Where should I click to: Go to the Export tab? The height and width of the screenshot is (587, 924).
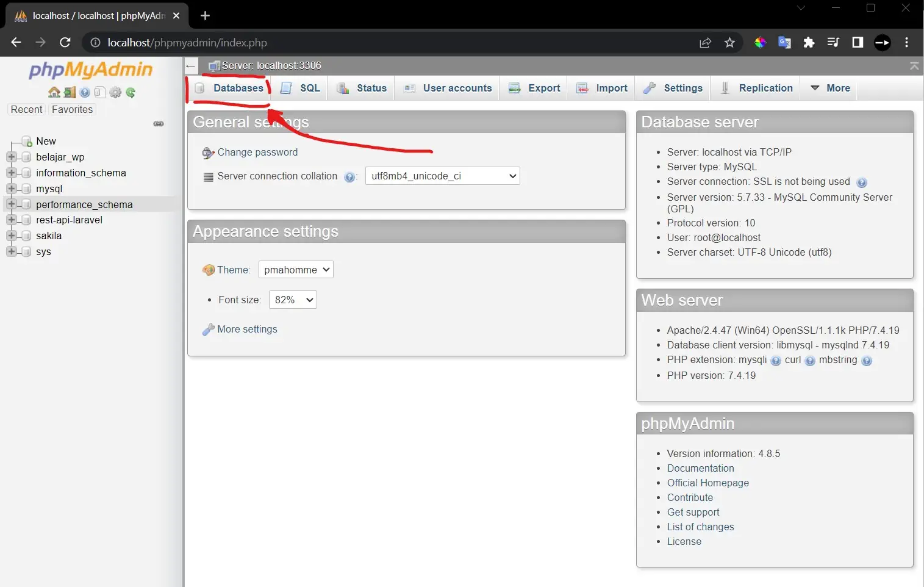(534, 88)
